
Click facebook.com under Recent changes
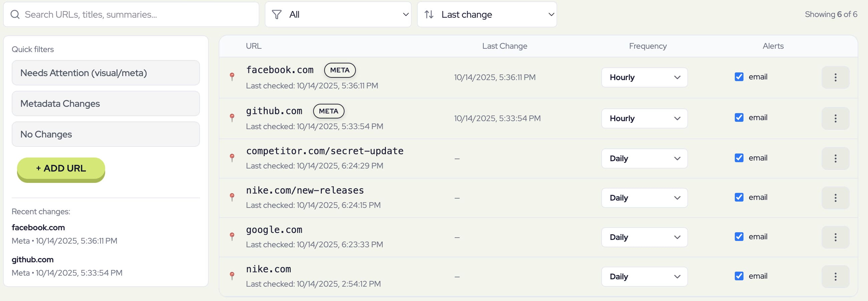tap(38, 227)
